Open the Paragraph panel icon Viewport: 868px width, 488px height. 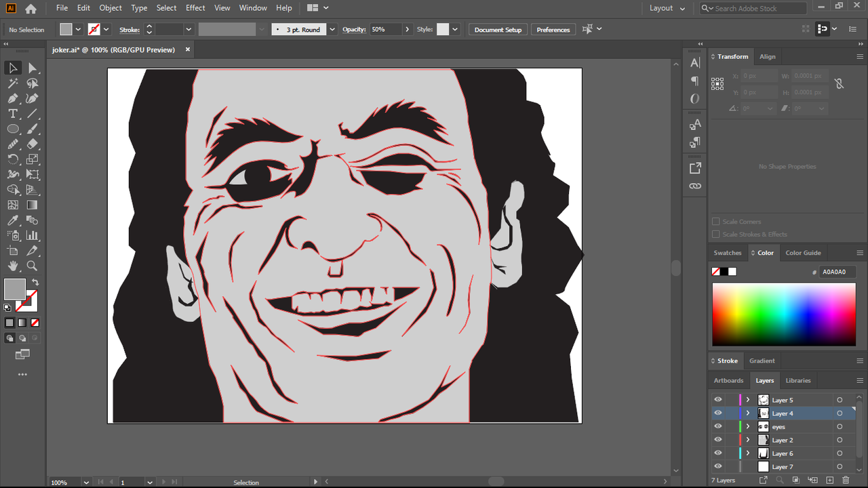[695, 81]
